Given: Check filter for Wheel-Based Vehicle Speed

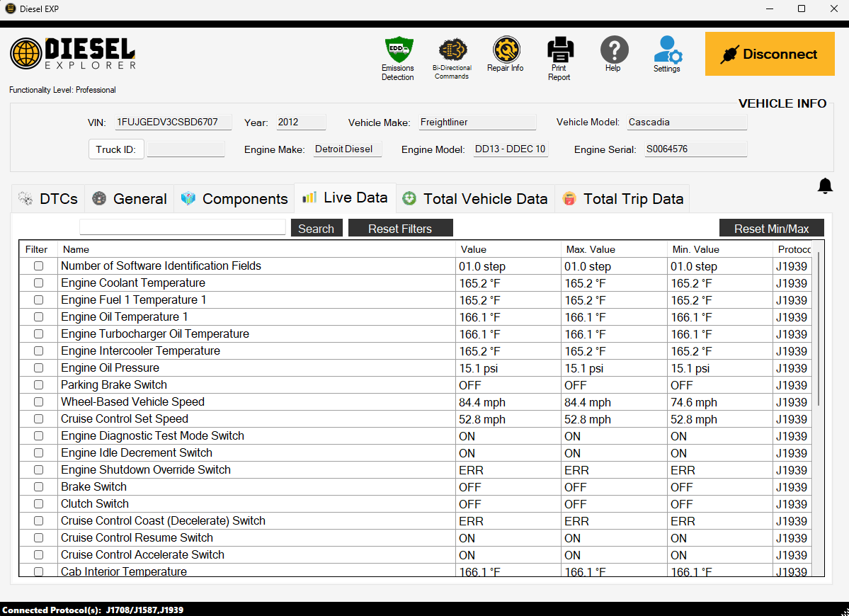Looking at the screenshot, I should click(x=38, y=401).
